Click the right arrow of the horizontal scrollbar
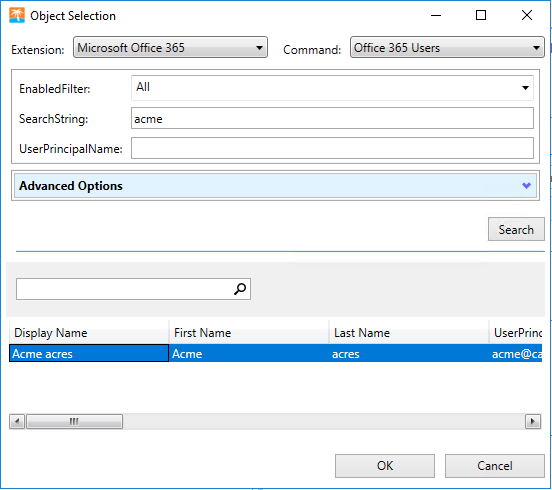552x490 pixels. [x=533, y=421]
